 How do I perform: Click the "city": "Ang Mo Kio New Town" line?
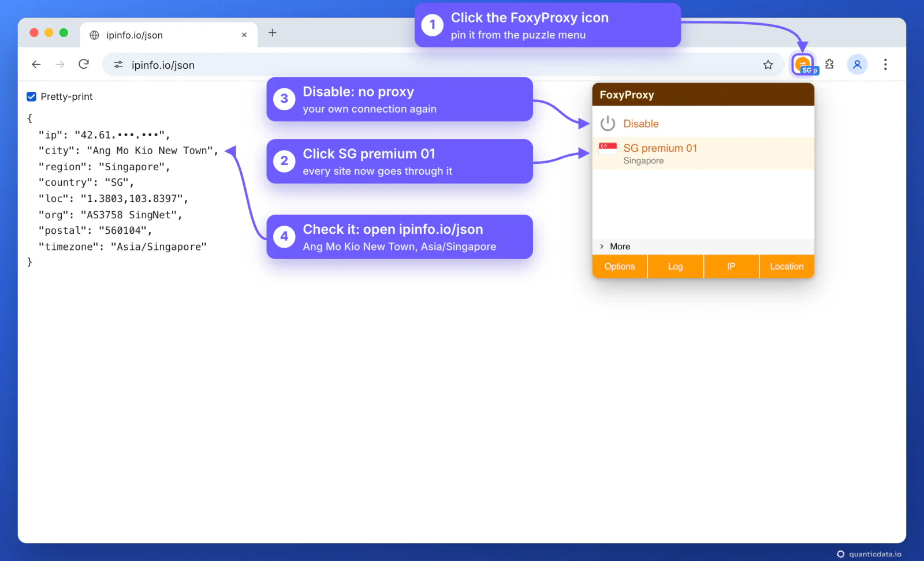pyautogui.click(x=128, y=151)
